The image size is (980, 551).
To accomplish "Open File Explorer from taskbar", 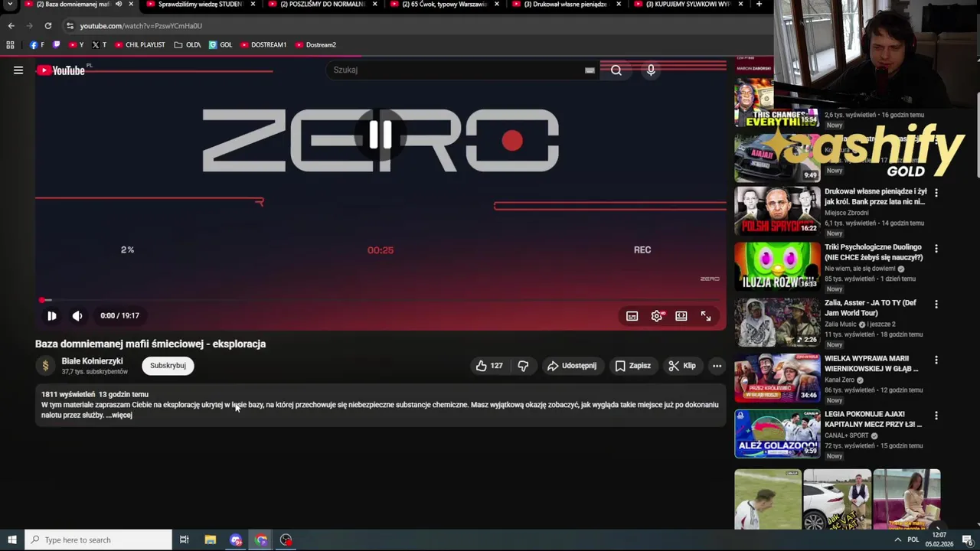I will tap(211, 540).
